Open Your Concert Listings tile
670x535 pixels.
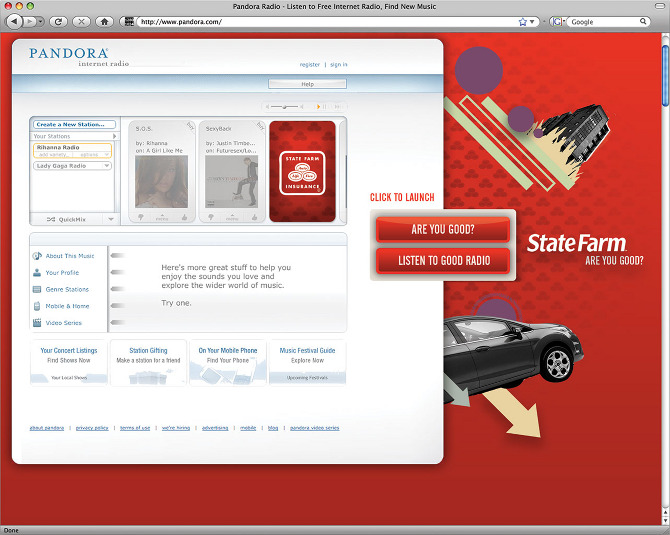(69, 362)
